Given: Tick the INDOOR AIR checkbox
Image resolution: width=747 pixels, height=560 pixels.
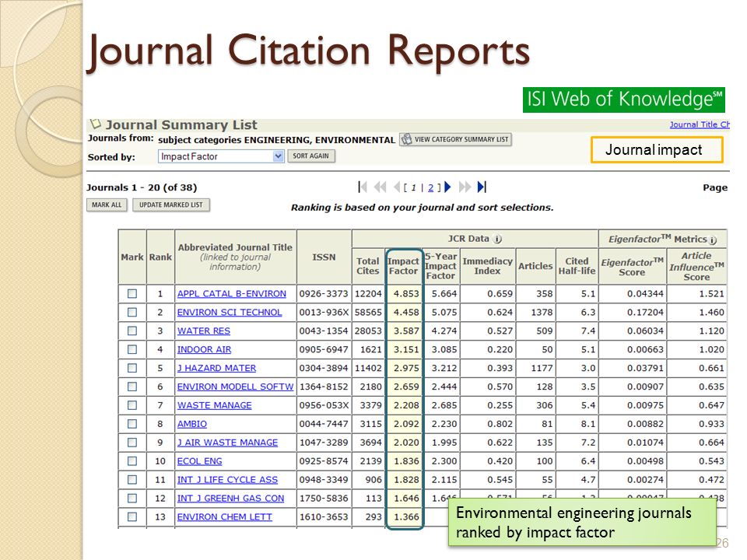Looking at the screenshot, I should click(x=132, y=349).
